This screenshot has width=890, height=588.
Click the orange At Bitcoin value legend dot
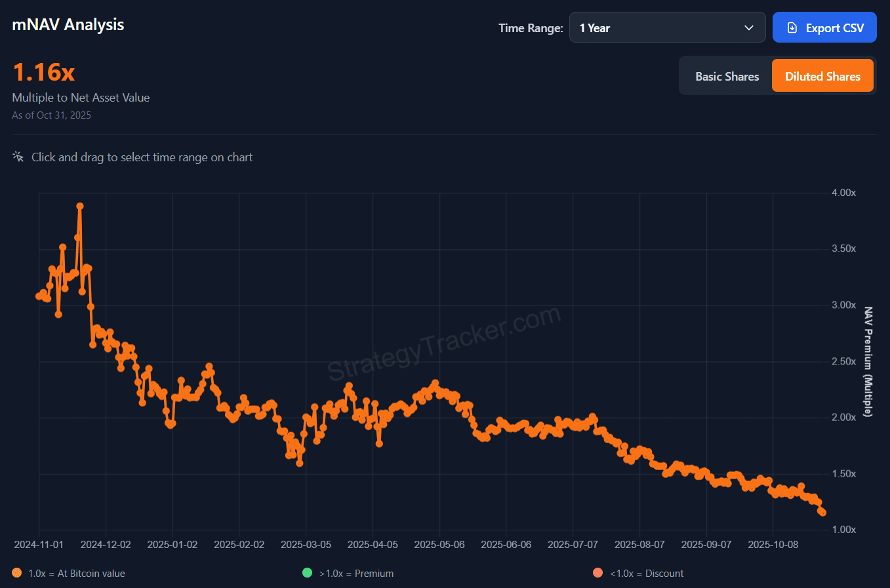point(17,573)
